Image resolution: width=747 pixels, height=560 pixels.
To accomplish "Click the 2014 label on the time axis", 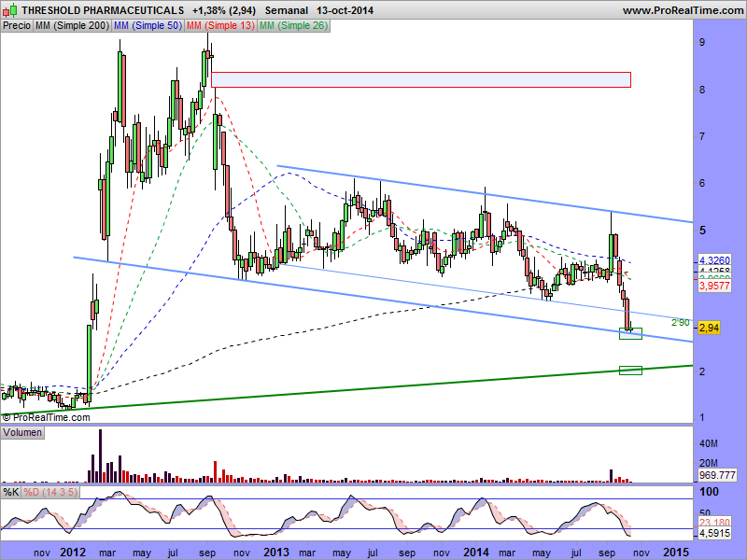I will click(476, 553).
